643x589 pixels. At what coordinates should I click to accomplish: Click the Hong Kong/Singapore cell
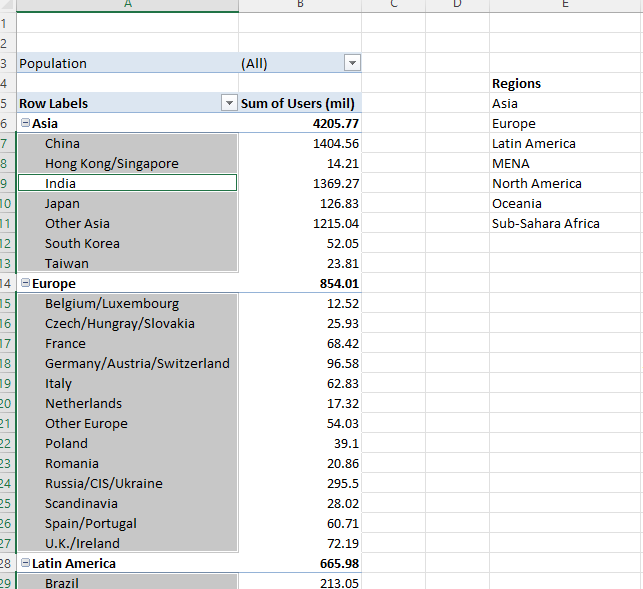pyautogui.click(x=128, y=163)
